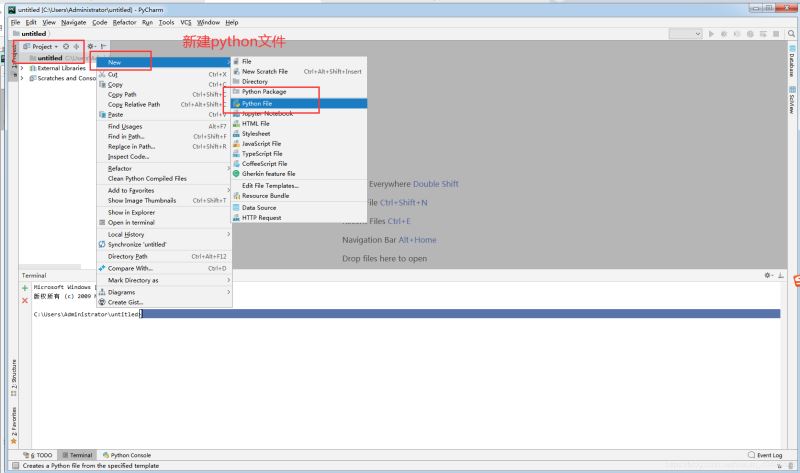
Task: Click the Terminal tool tab
Action: (78, 455)
